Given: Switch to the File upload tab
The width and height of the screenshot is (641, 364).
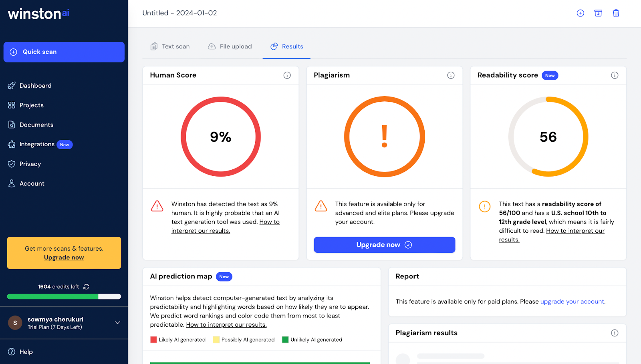Looking at the screenshot, I should (x=230, y=46).
